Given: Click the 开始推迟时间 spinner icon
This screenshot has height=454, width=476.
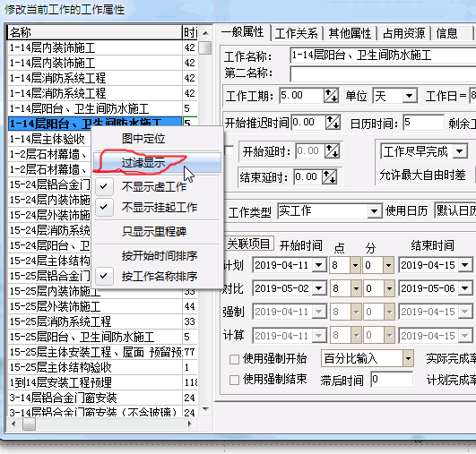Looking at the screenshot, I should 333,122.
